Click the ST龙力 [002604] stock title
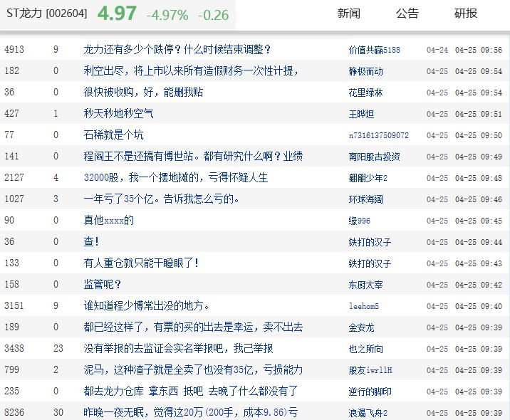 46,14
